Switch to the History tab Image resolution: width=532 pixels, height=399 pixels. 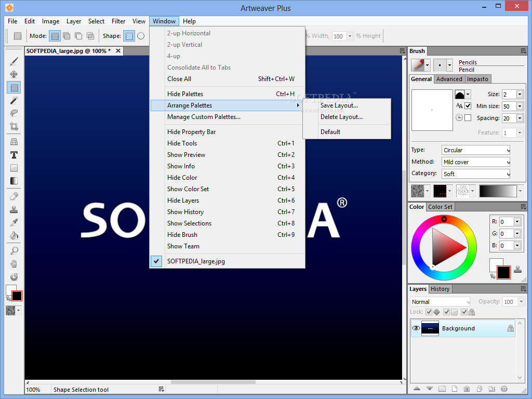440,289
